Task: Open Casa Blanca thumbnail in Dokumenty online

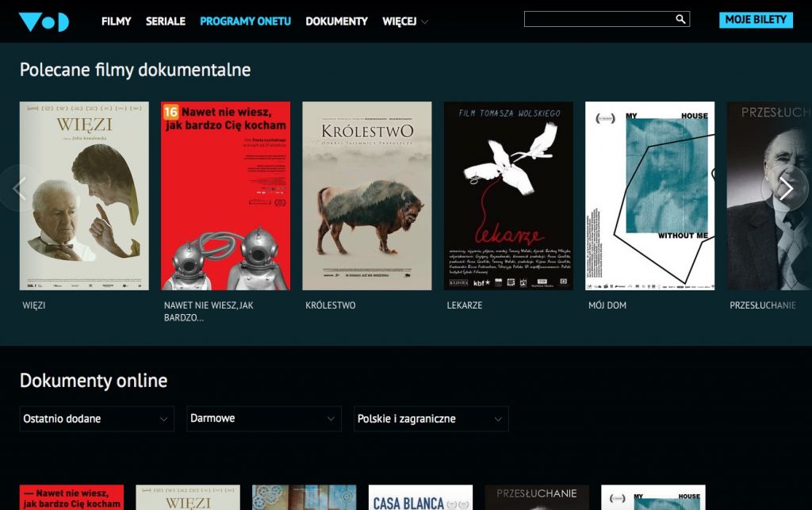Action: tap(420, 497)
